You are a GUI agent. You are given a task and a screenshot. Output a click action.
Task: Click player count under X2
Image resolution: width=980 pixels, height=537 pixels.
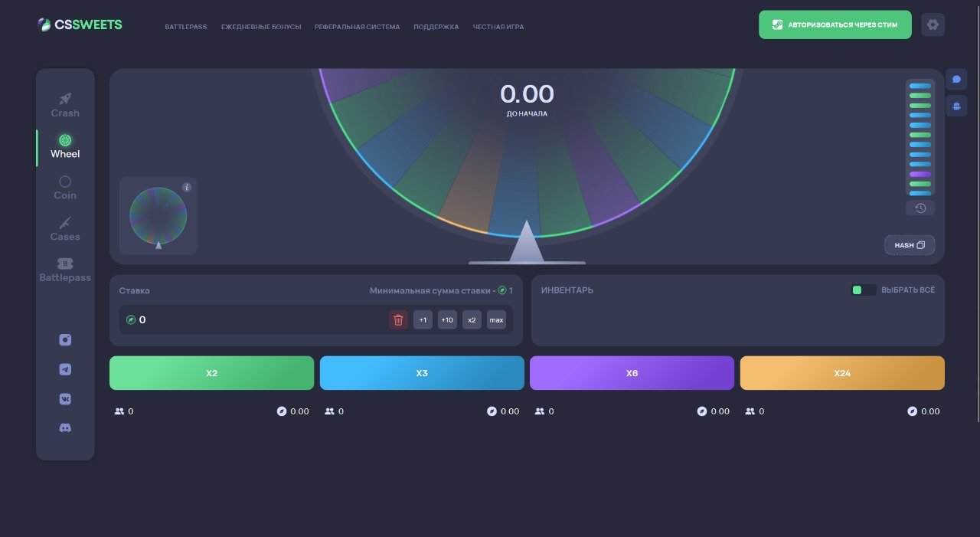coord(124,411)
